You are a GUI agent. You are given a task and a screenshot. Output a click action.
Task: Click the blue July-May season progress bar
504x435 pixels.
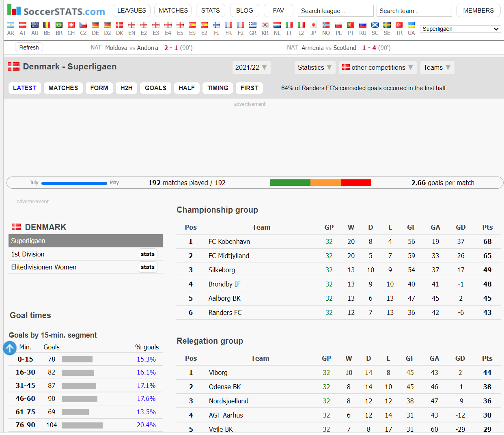click(x=74, y=183)
